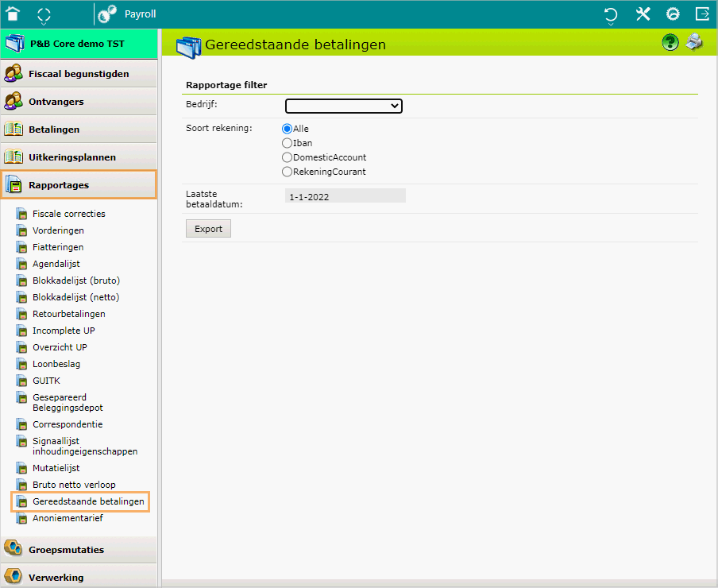Expand the Fiscaal begunstigden section
Image resolution: width=718 pixels, height=588 pixels.
pos(79,73)
